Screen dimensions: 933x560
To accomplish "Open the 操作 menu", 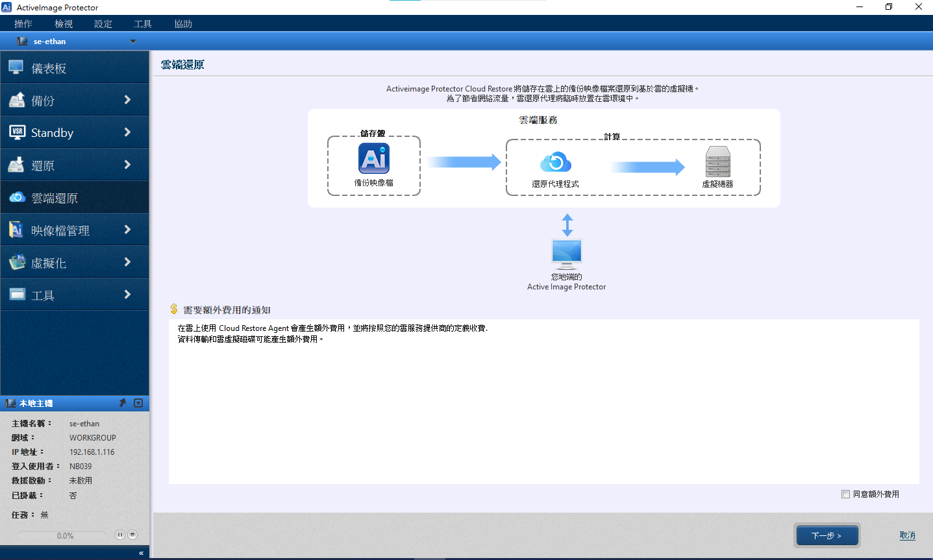I will point(23,24).
